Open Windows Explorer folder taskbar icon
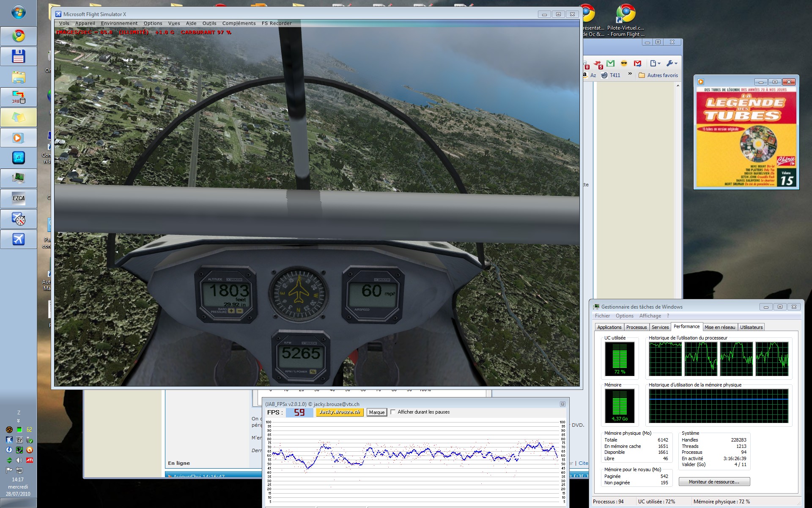812x508 pixels. [18, 77]
